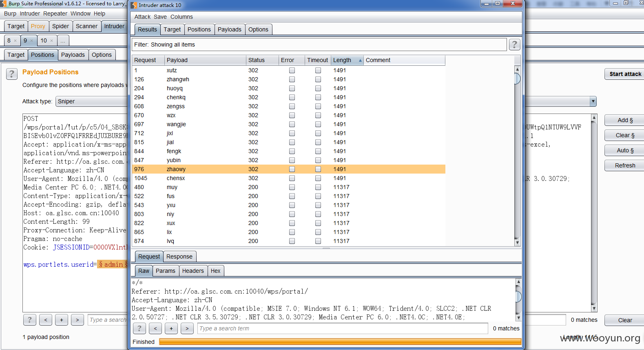Toggle Error checkbox for request 1 xutz
Image resolution: width=644 pixels, height=350 pixels.
point(292,70)
